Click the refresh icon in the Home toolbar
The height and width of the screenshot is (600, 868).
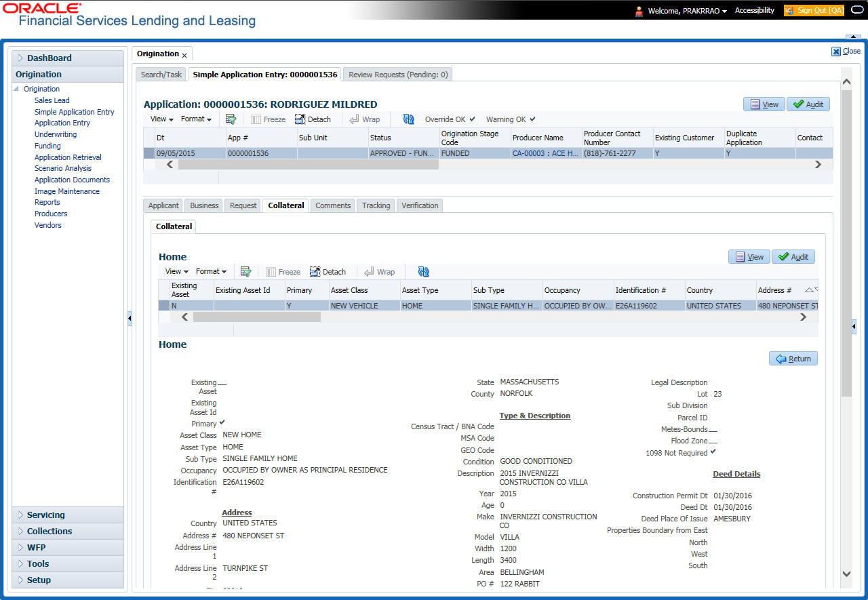[x=423, y=272]
